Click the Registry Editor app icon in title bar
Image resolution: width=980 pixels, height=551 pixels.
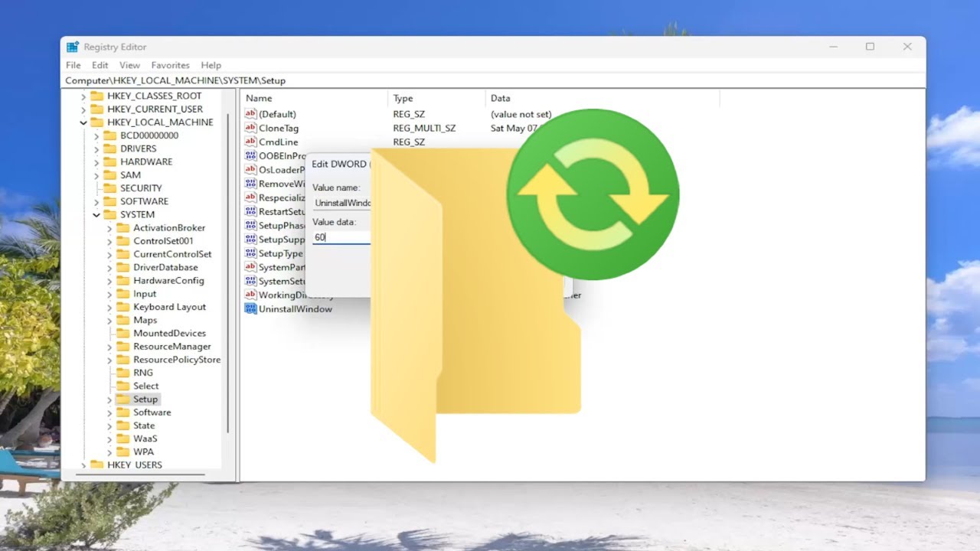[x=73, y=47]
